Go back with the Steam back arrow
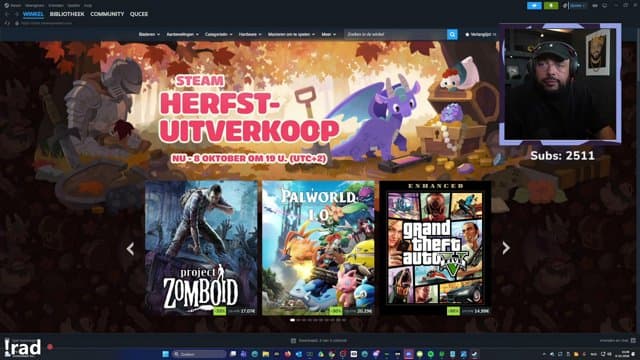The image size is (640, 360). [7, 14]
